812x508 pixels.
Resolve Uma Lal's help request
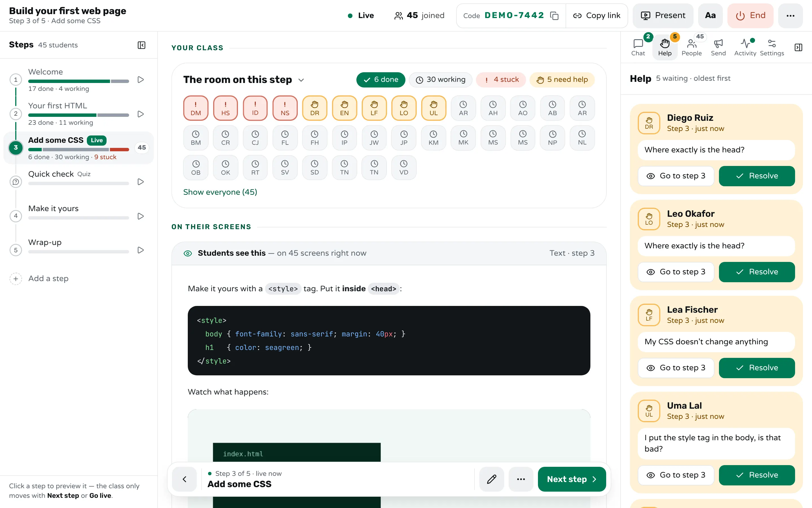[757, 475]
